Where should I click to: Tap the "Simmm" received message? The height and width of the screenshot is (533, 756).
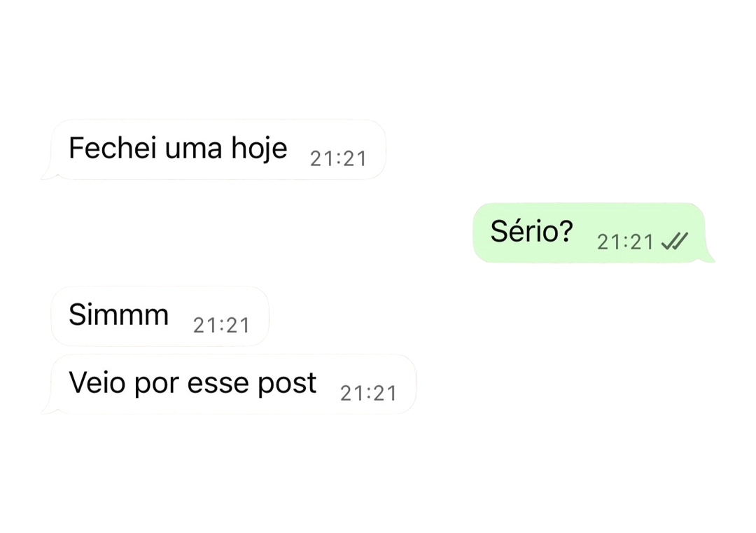160,316
